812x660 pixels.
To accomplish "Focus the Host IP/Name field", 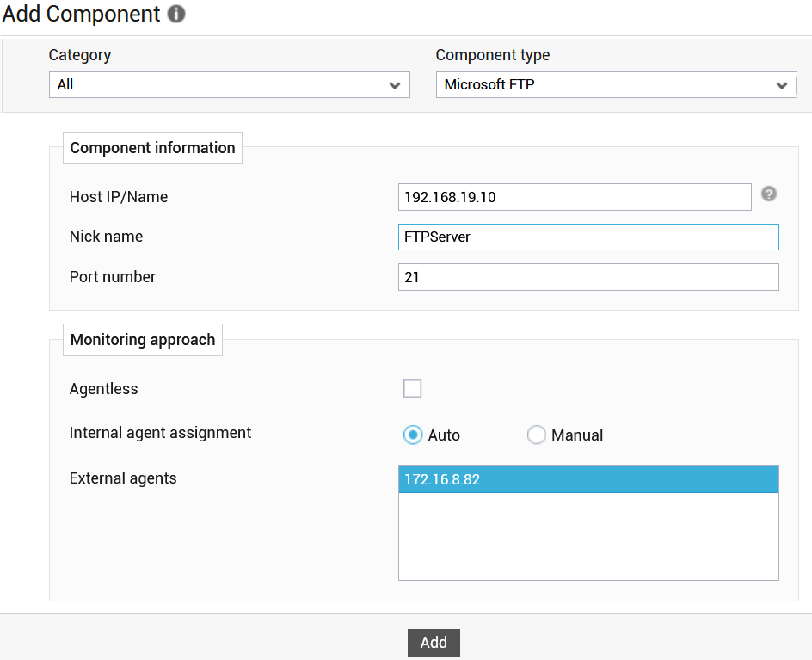I will (x=575, y=197).
